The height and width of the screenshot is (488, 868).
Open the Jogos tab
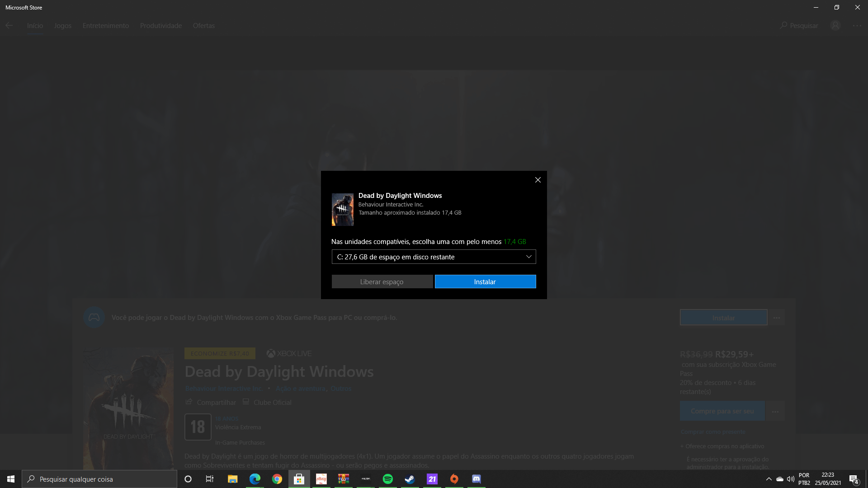62,26
